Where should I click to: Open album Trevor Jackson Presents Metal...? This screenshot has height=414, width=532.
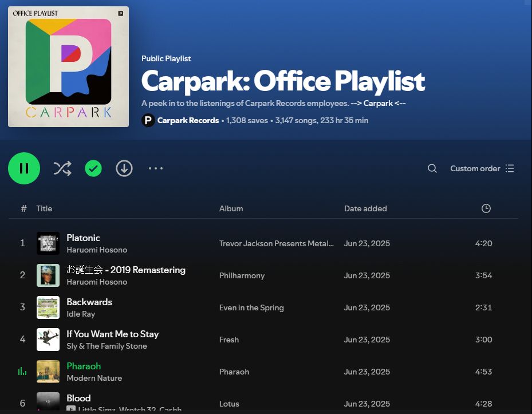pyautogui.click(x=276, y=243)
